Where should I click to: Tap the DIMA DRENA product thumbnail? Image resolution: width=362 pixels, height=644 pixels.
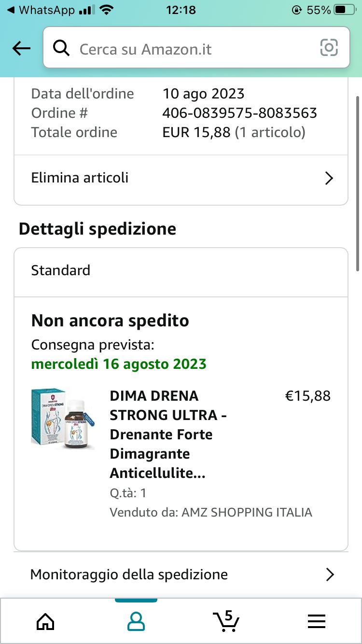[63, 419]
